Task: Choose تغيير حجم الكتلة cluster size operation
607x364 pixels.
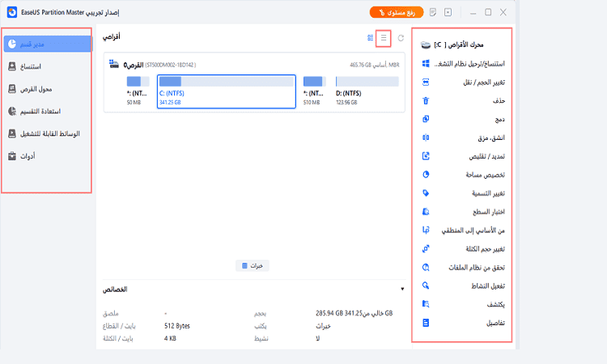Action: tap(463, 249)
